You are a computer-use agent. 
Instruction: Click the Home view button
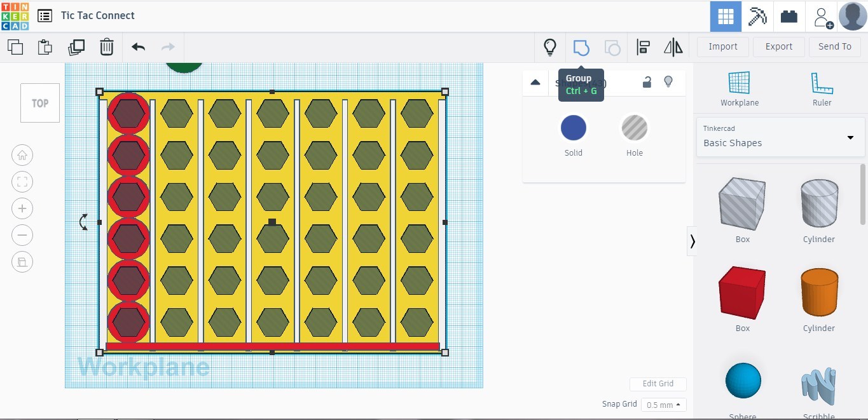pos(22,155)
